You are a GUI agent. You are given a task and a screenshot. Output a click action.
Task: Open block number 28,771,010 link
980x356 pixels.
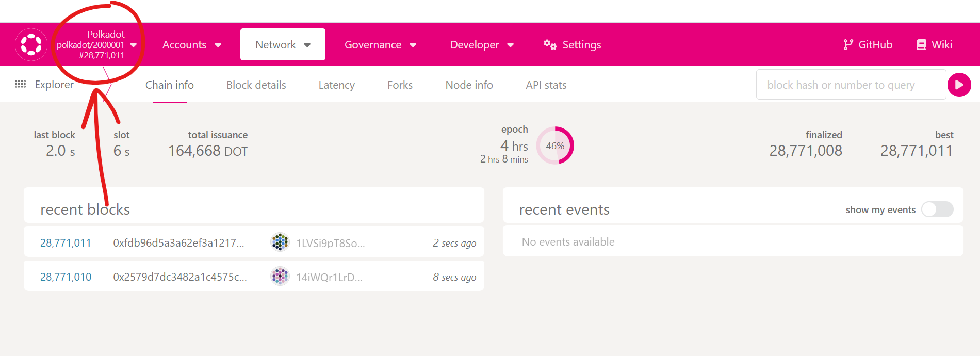click(x=66, y=277)
